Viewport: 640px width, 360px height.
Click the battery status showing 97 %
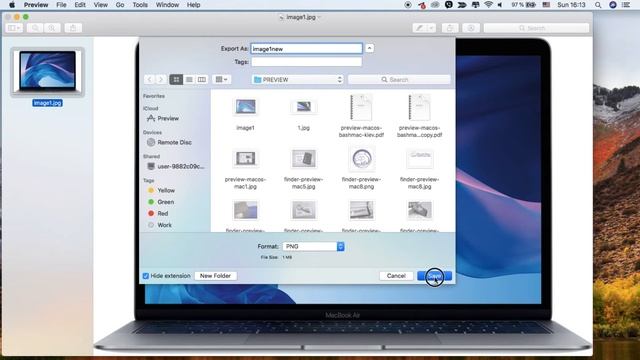pyautogui.click(x=523, y=5)
